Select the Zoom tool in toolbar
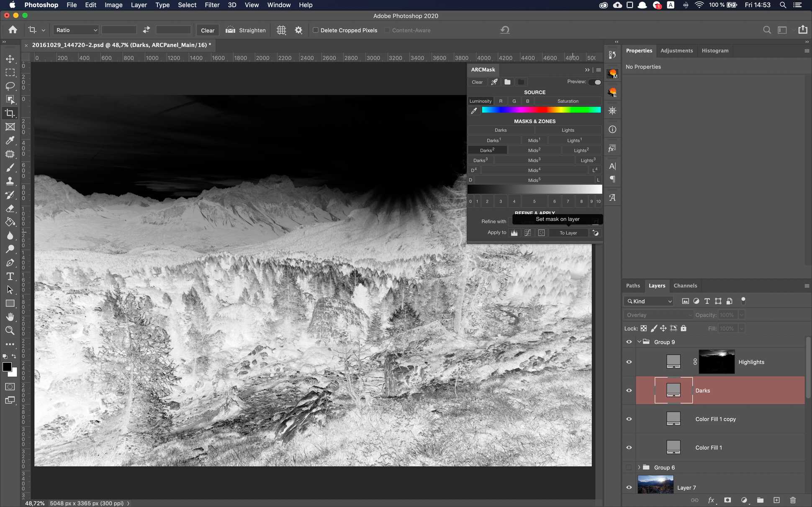 tap(10, 330)
